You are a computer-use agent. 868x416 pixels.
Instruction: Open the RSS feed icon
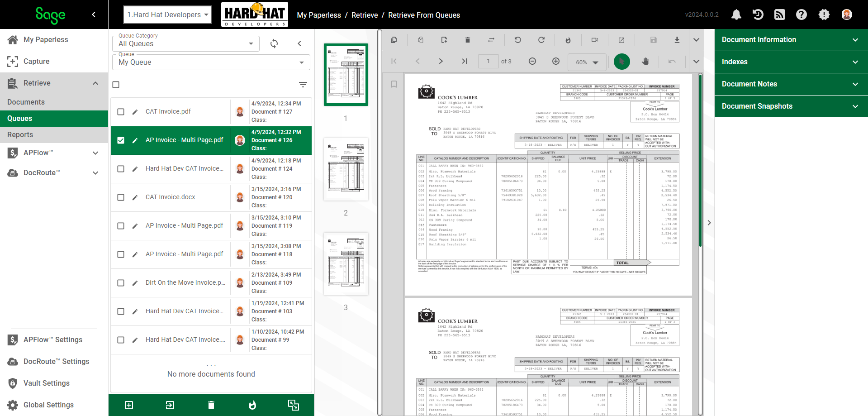click(779, 15)
